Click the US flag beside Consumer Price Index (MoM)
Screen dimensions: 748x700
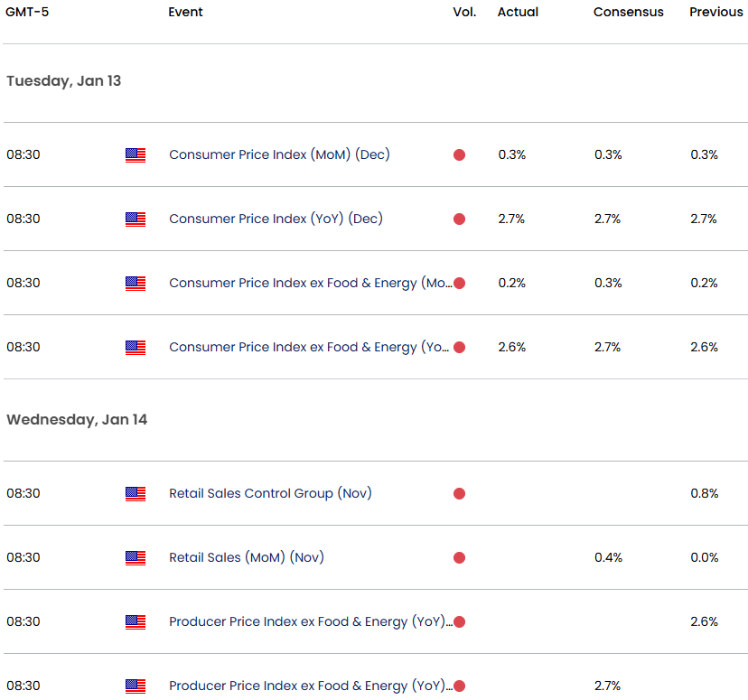click(136, 155)
